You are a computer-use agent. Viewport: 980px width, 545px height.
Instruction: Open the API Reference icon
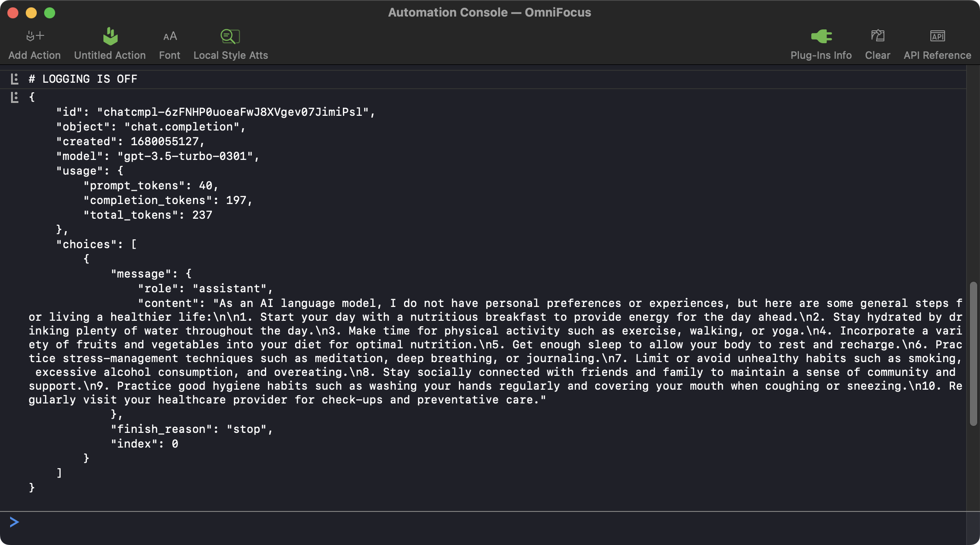coord(937,36)
